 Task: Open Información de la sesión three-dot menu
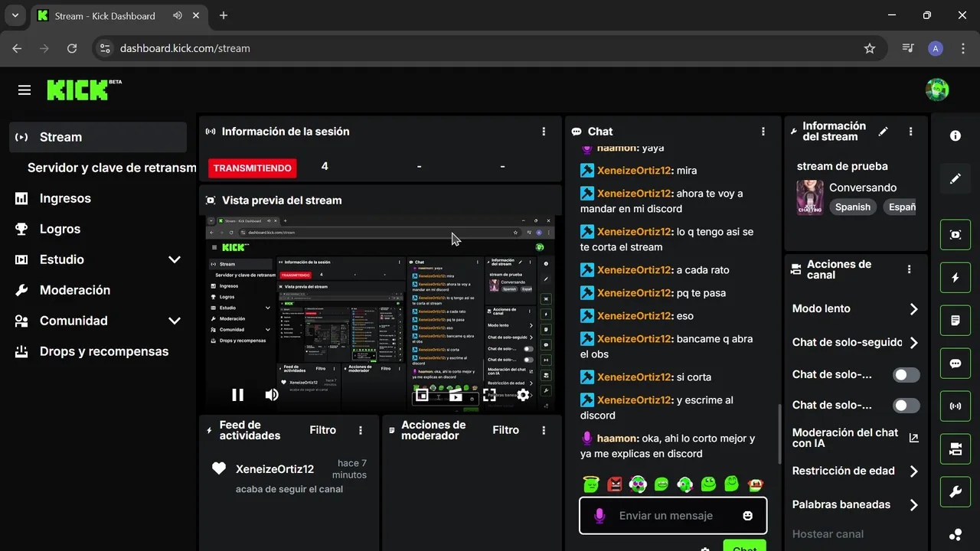pos(544,132)
